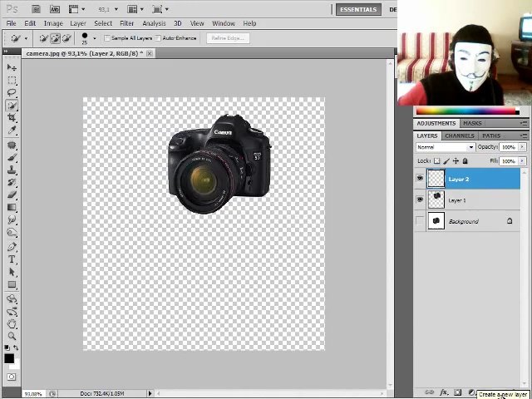The width and height of the screenshot is (532, 399).
Task: Toggle Quick Mask mode
Action: click(x=11, y=377)
